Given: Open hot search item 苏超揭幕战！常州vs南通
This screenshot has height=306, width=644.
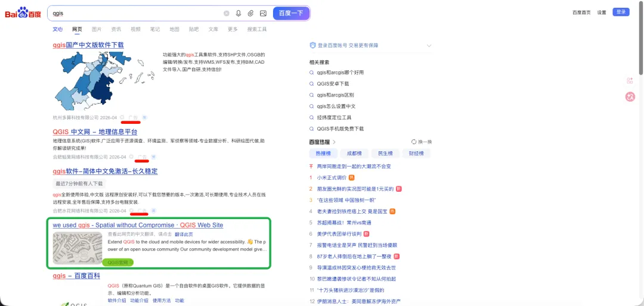Looking at the screenshot, I should point(344,223).
